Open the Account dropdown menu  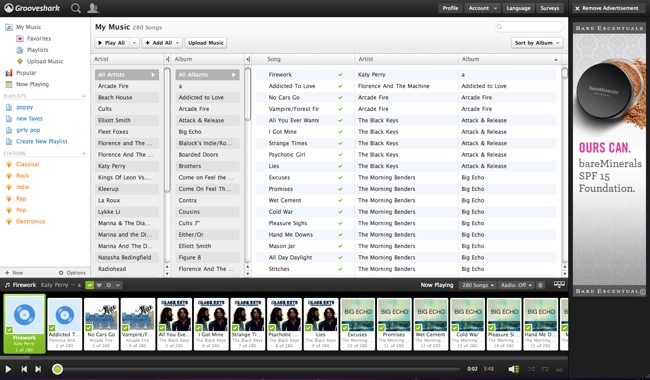(482, 8)
